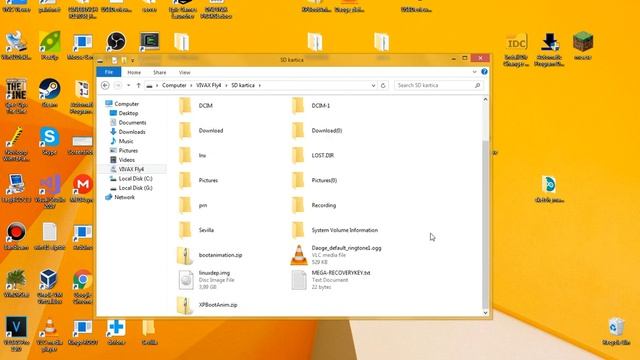Viewport: 640px width, 360px height.
Task: Open the blue plus-sign desktop shortcut
Action: (116, 327)
